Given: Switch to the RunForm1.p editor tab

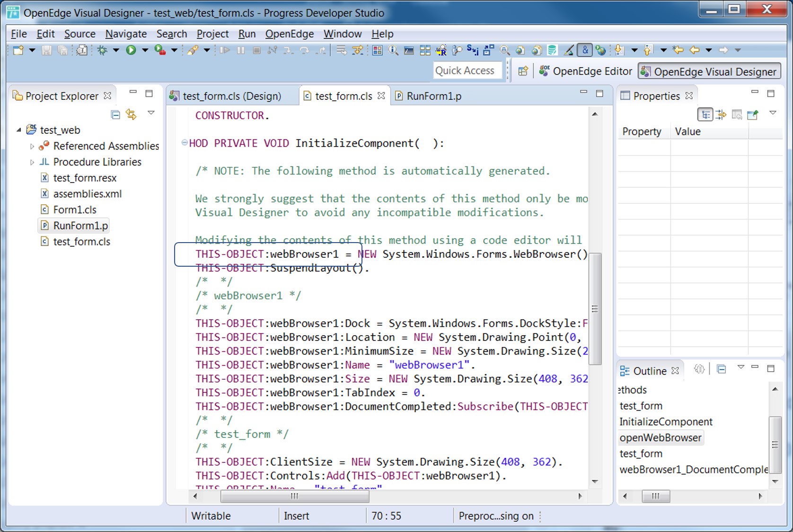Looking at the screenshot, I should (x=433, y=96).
